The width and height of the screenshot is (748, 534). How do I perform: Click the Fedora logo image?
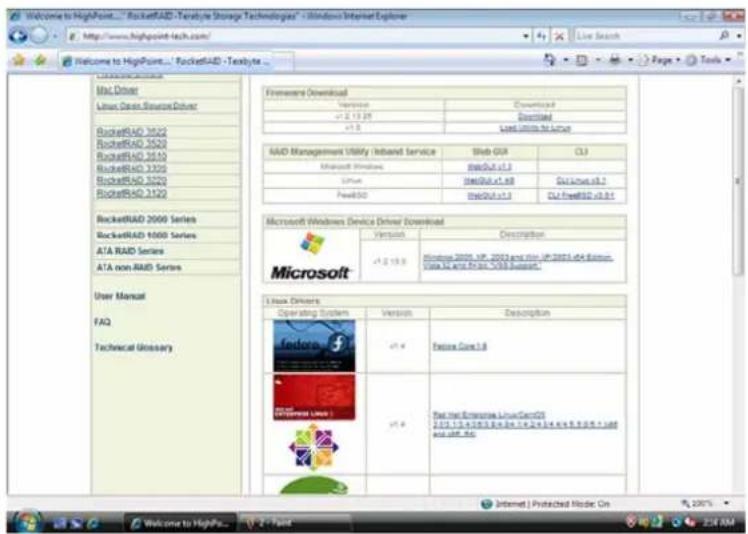(314, 346)
